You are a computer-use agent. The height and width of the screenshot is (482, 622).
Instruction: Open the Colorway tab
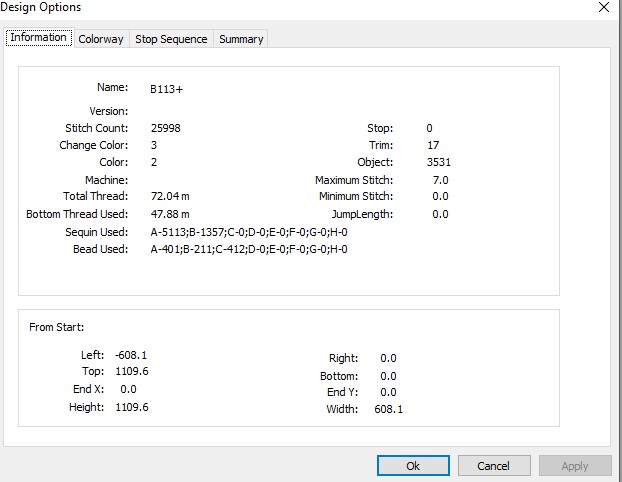point(101,39)
